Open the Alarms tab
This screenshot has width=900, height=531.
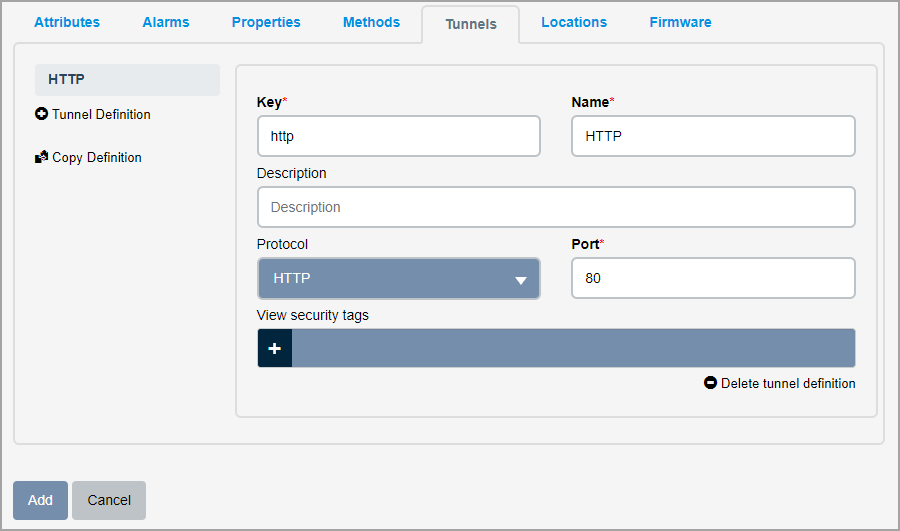point(166,22)
